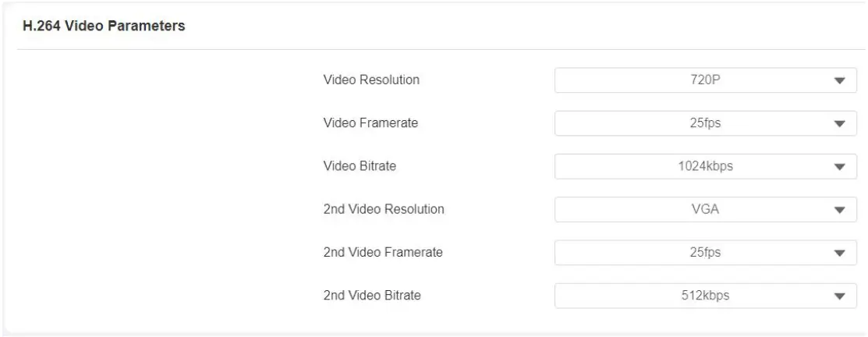Click the Video Resolution label
The image size is (868, 337).
[x=371, y=80]
